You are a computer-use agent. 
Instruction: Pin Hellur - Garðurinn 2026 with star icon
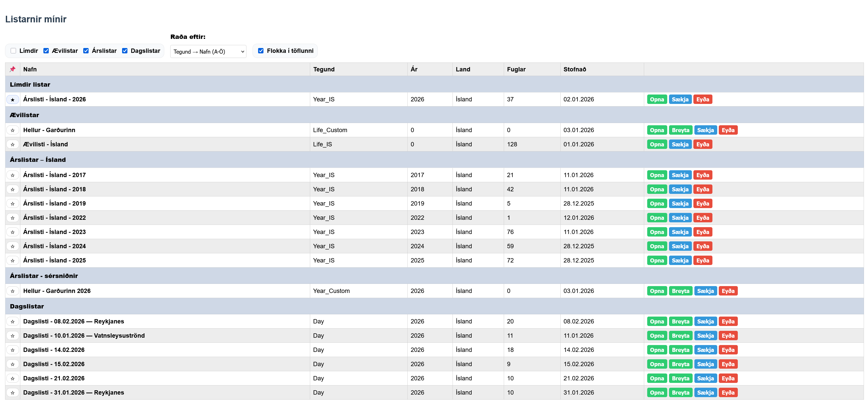click(x=12, y=291)
